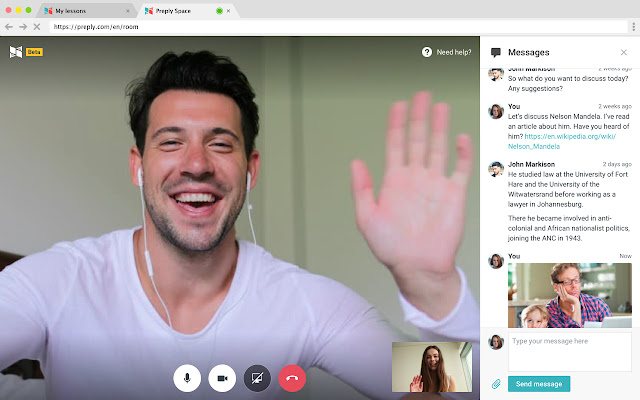Image resolution: width=640 pixels, height=400 pixels.
Task: Close the Preply Space tab
Action: tap(229, 11)
